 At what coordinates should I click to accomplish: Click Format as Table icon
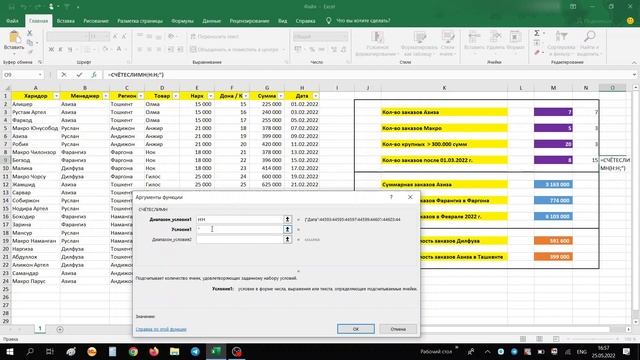[420, 38]
